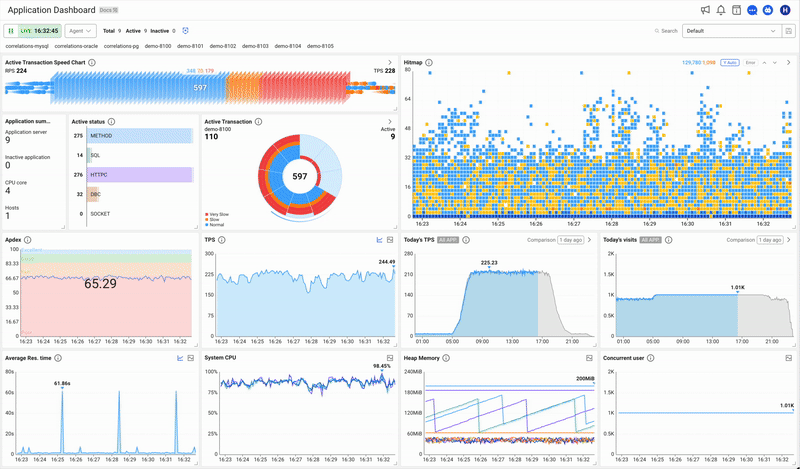This screenshot has height=469, width=800.
Task: Click the HTTPC bar in Active status
Action: pos(140,175)
